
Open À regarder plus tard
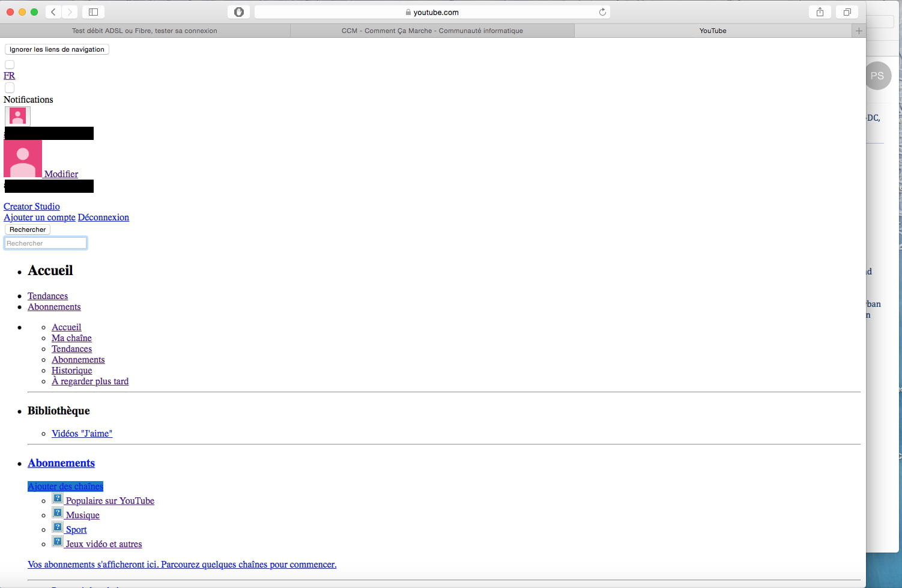90,381
